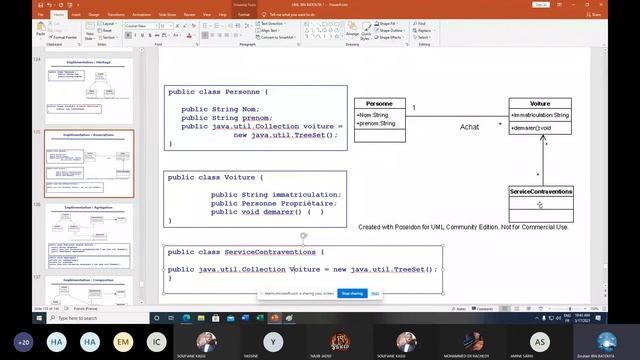Image resolution: width=640 pixels, height=360 pixels.
Task: Show the +20 more participants
Action: [24, 342]
